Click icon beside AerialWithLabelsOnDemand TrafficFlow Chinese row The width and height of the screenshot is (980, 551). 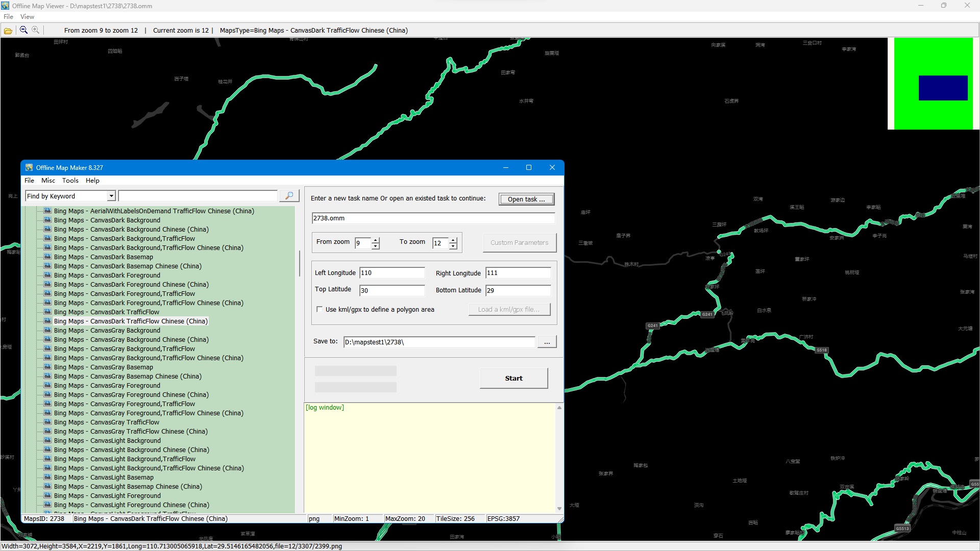(47, 211)
